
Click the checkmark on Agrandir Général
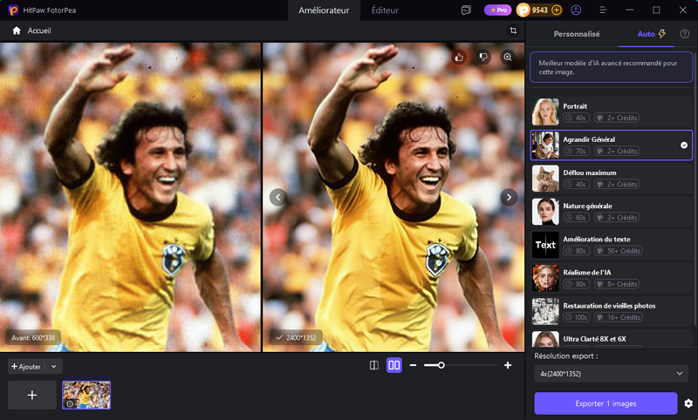click(x=684, y=145)
